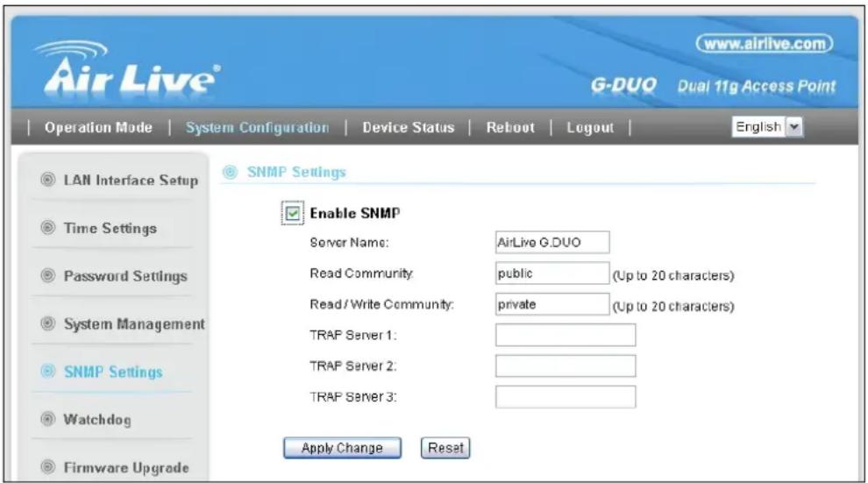Click the SNMP Settings page heading text
Image resolution: width=868 pixels, height=483 pixels.
[x=296, y=172]
